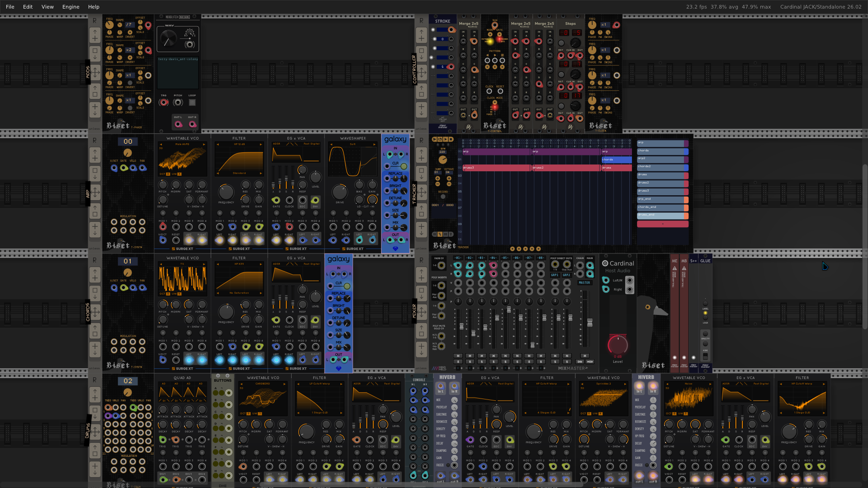Viewport: 868px width, 488px height.
Task: Click the blue chords clip on the timeline
Action: coord(616,160)
